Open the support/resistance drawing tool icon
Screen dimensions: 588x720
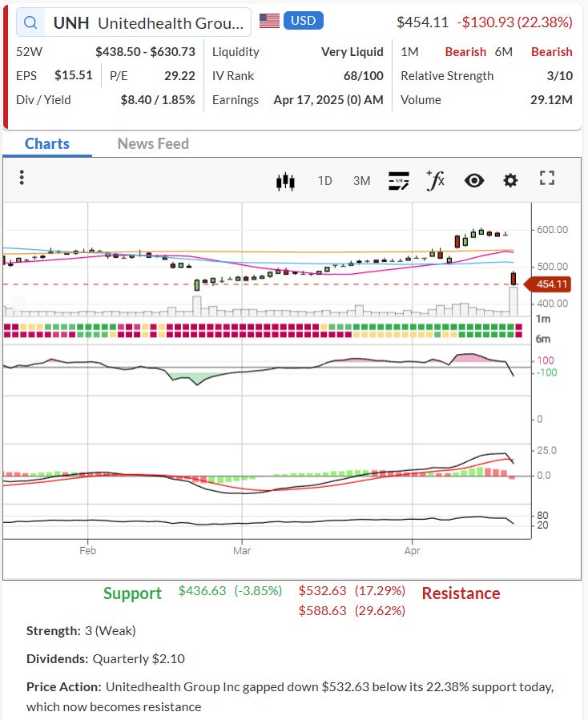tap(398, 181)
